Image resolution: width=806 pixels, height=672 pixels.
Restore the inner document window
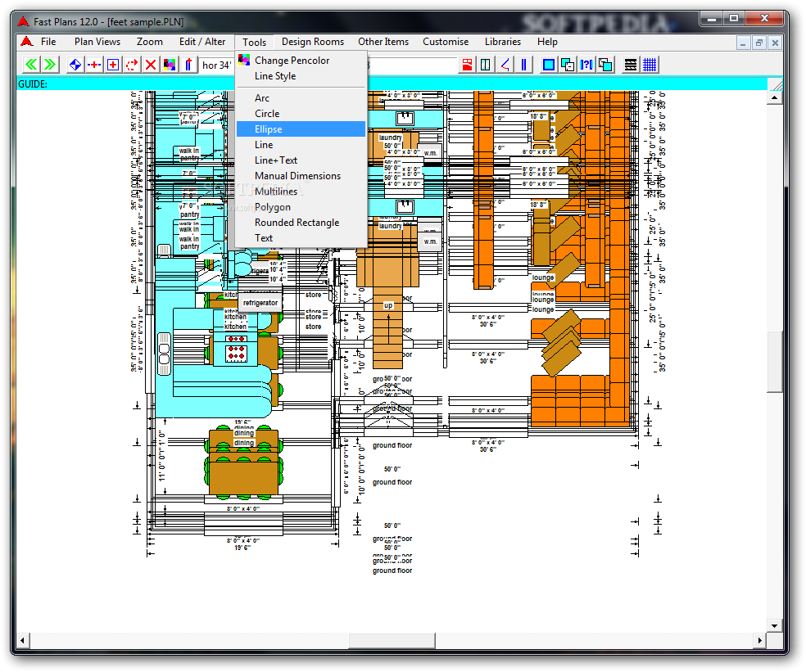pyautogui.click(x=759, y=43)
